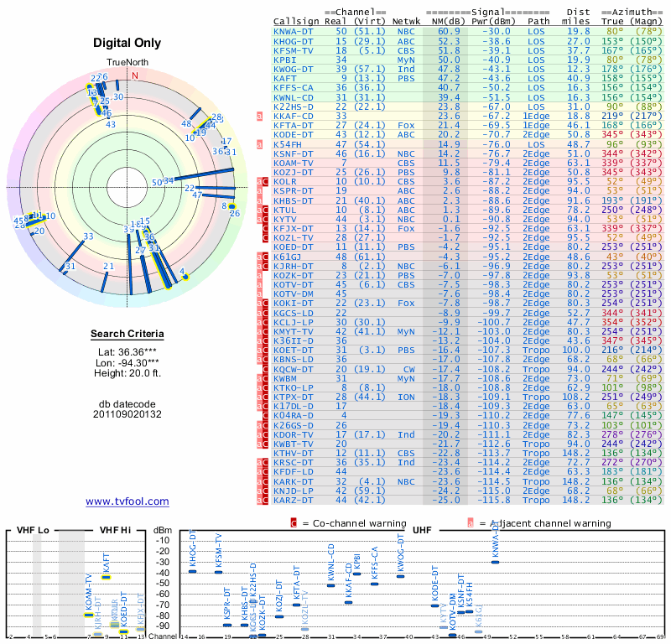
Task: Click the red N marker on the radar plot
Action: pyautogui.click(x=135, y=75)
